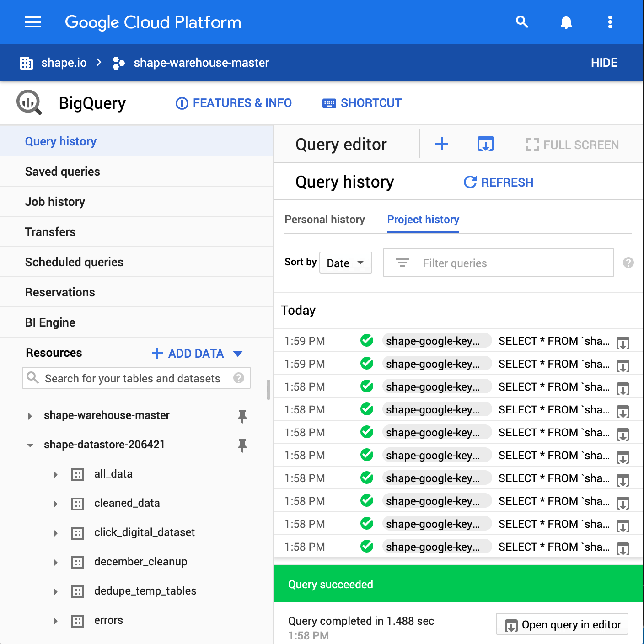Compose a new query with plus icon

441,144
